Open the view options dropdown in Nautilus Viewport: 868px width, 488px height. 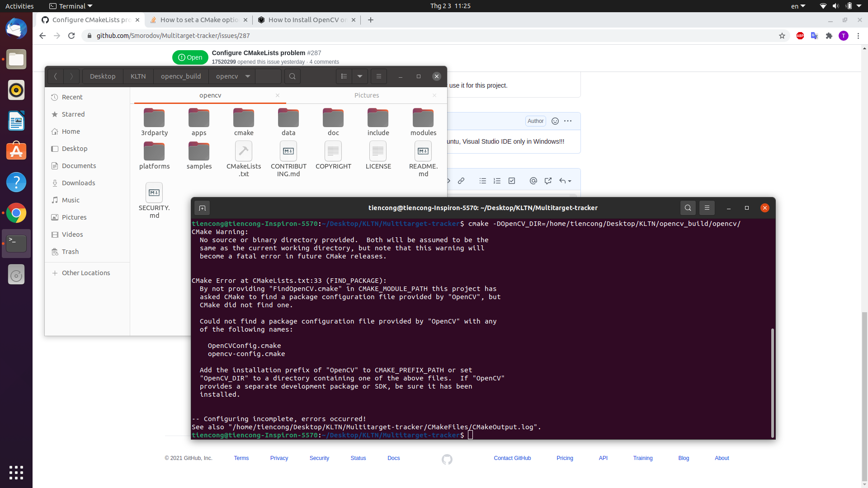pyautogui.click(x=360, y=76)
